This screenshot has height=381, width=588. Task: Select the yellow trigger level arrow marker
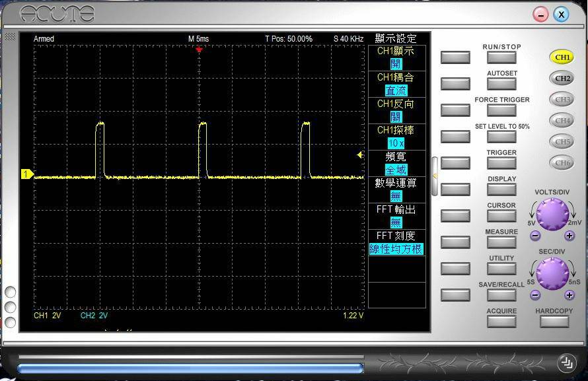[359, 155]
